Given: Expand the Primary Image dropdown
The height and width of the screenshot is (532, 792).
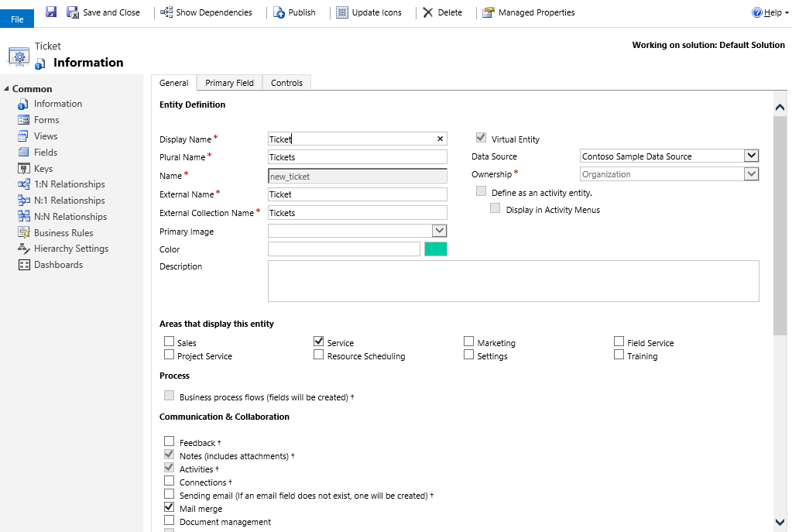Looking at the screenshot, I should click(439, 231).
